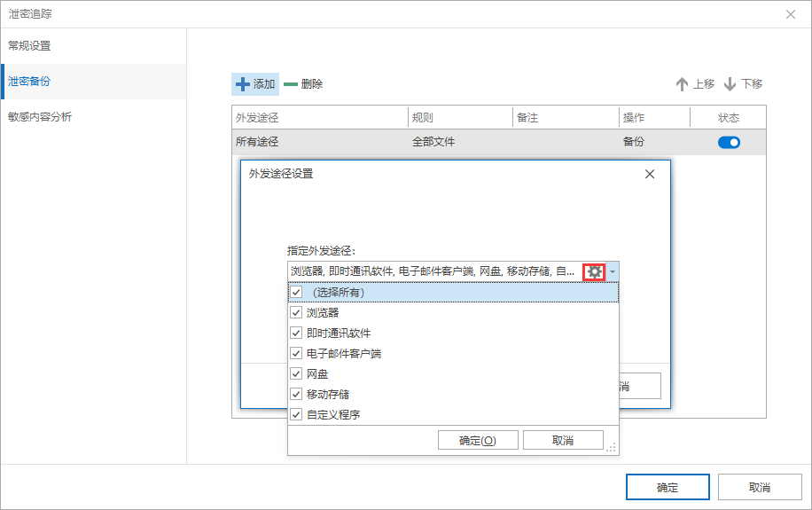Click the 删除 minus button
This screenshot has width=812, height=510.
(x=303, y=84)
